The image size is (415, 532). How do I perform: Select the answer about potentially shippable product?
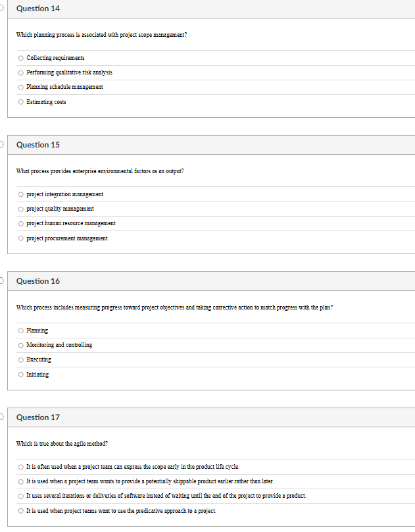20,481
